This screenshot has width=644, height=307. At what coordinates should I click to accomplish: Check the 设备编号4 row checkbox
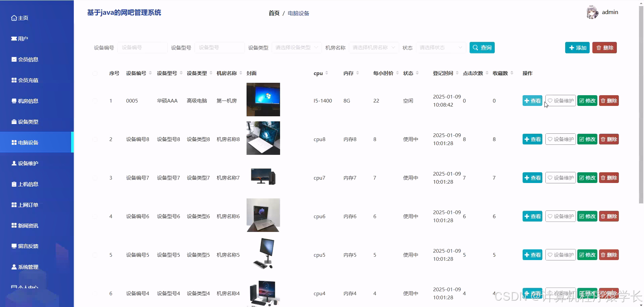[x=95, y=293]
